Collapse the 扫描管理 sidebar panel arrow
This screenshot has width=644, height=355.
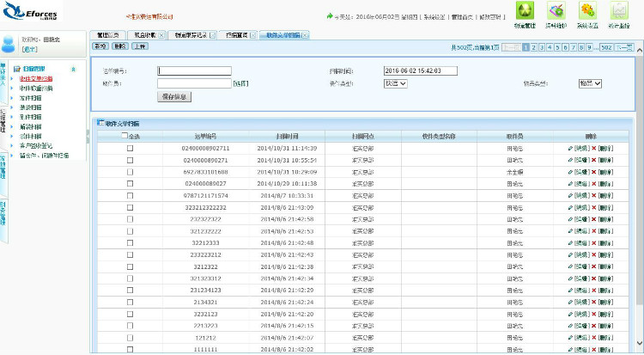coord(72,68)
